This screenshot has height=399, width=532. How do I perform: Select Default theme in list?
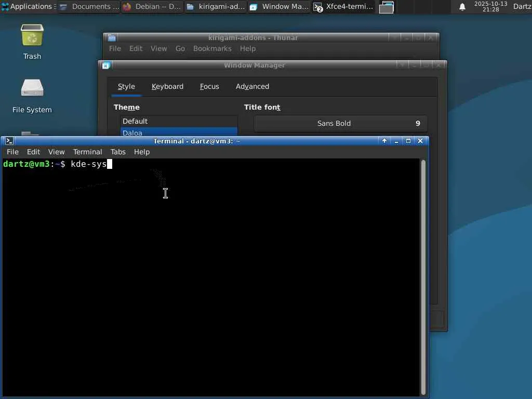tap(179, 121)
